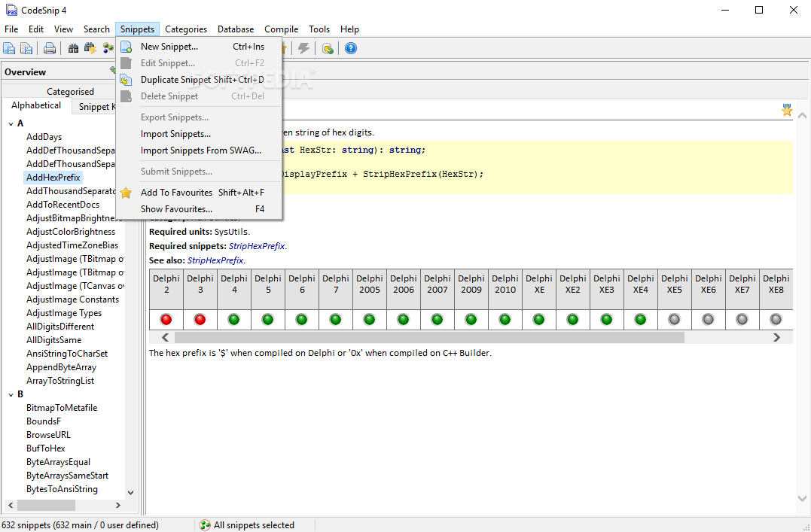
Task: Click the Find Compiler binoculars-lightning icon
Action: click(90, 49)
